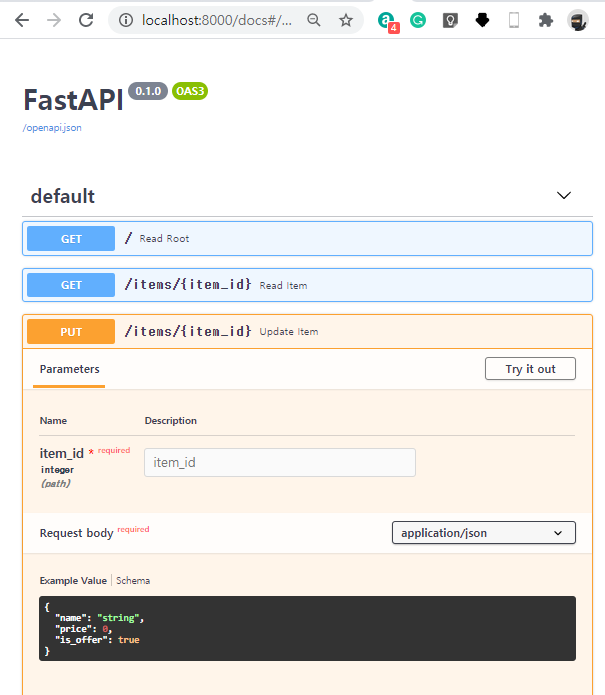
Task: Click the OAS3 badge
Action: click(190, 91)
